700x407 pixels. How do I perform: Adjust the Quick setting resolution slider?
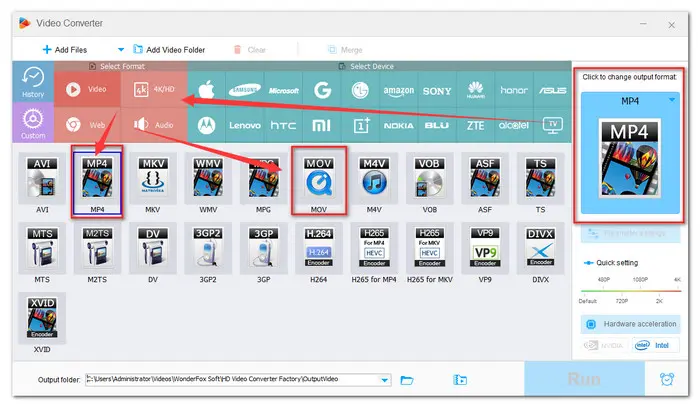[x=631, y=291]
